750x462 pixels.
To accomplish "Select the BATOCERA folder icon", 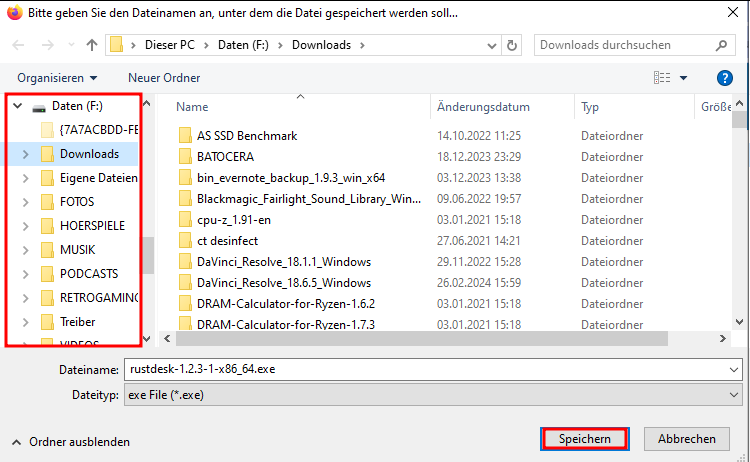I will (184, 157).
